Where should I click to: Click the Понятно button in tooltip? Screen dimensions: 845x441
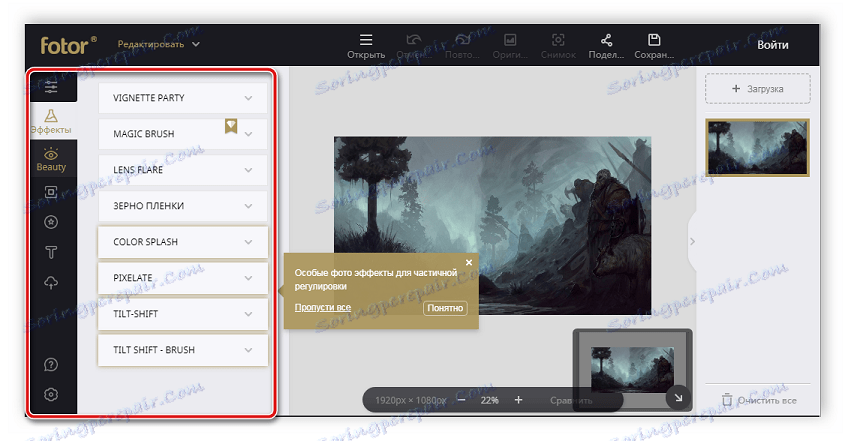445,308
